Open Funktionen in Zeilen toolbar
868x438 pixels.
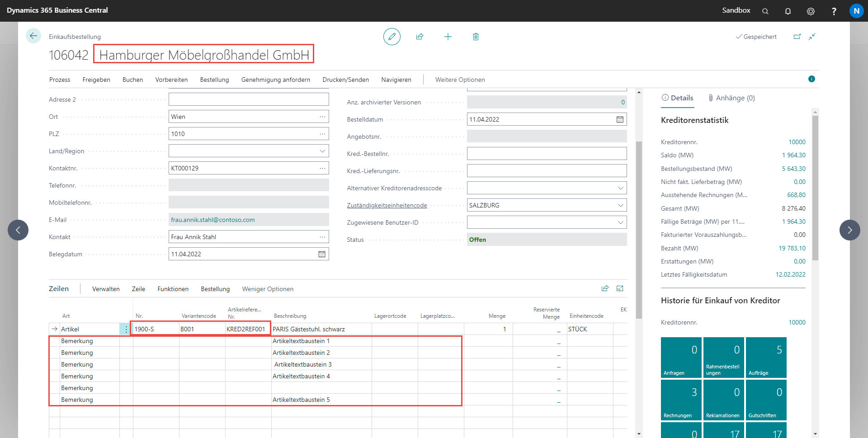pyautogui.click(x=173, y=289)
